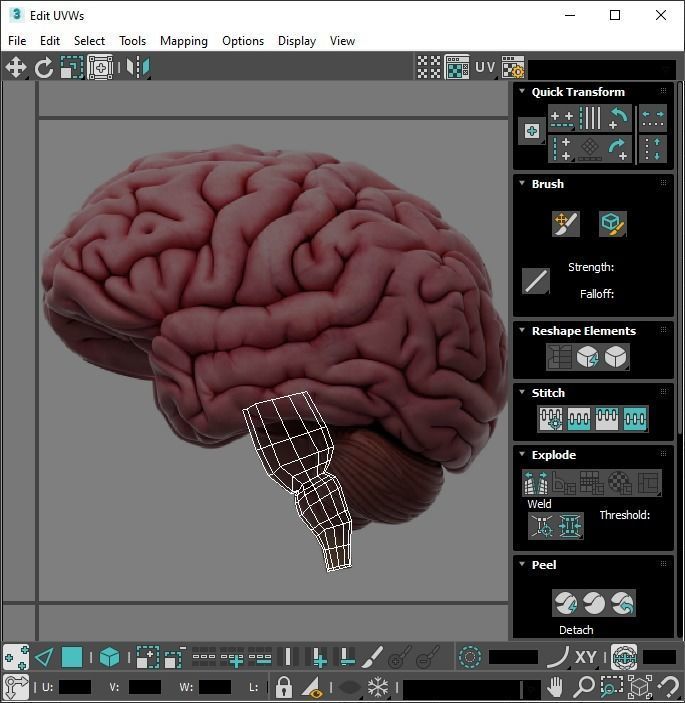Toggle Peel Mode middle icon
Image resolution: width=685 pixels, height=703 pixels.
(x=594, y=603)
